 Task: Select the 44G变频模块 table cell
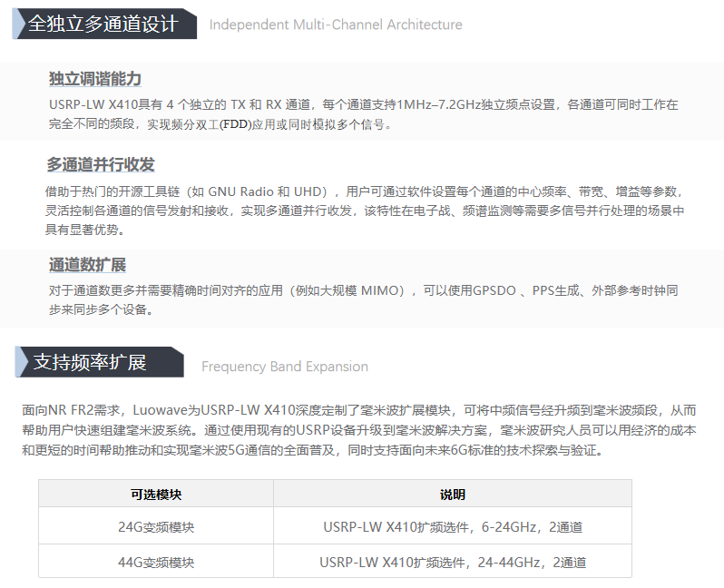(x=156, y=562)
